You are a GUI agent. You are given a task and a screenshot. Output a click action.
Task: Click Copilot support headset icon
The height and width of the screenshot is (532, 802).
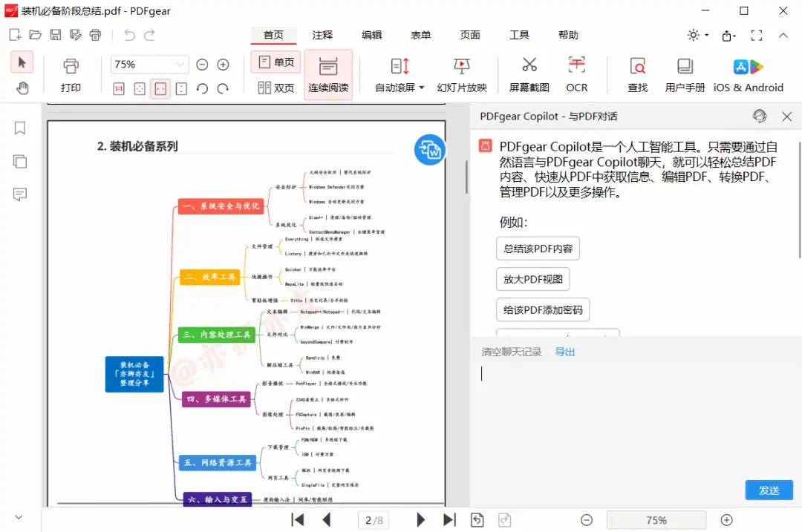point(760,116)
